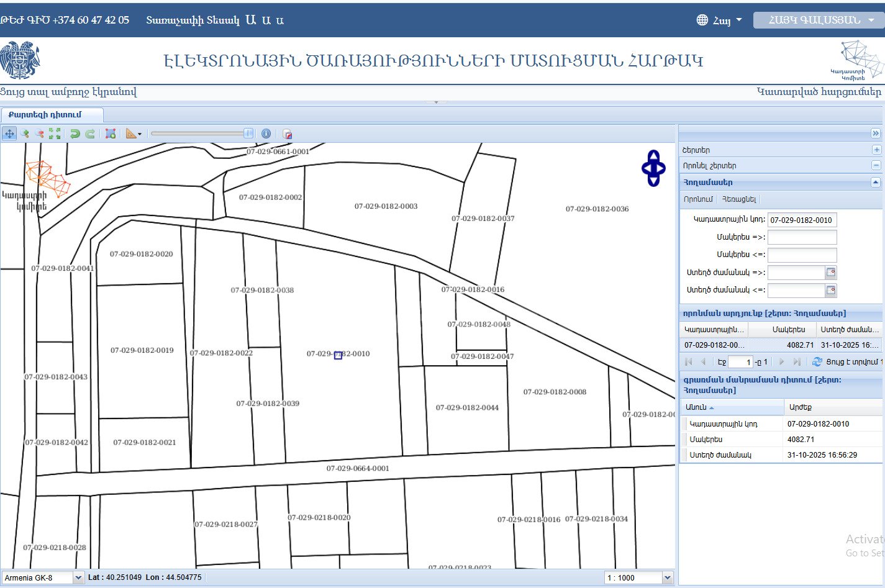Collapse the Հողամասեր panel
The height and width of the screenshot is (588, 885).
[876, 183]
